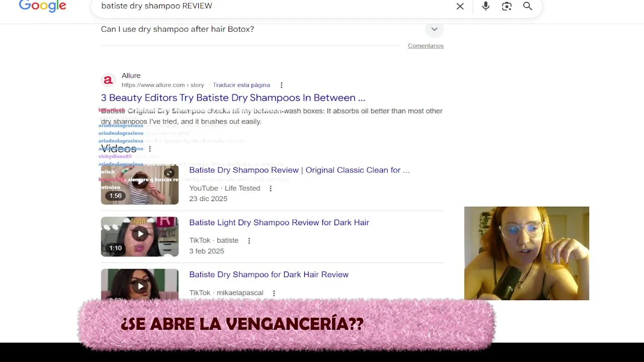Open options dots next to mikaelapascal
644x362 pixels.
point(274,293)
